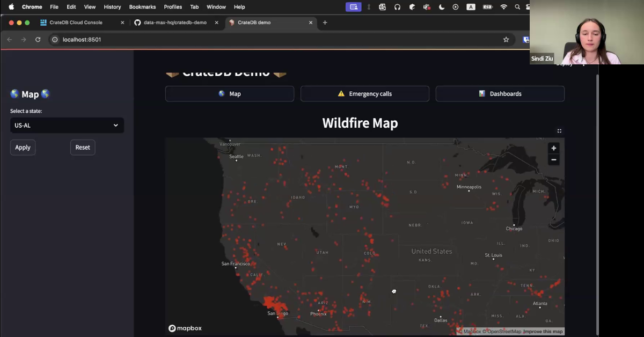This screenshot has width=644, height=337.
Task: Open the Select a state dropdown
Action: (67, 126)
